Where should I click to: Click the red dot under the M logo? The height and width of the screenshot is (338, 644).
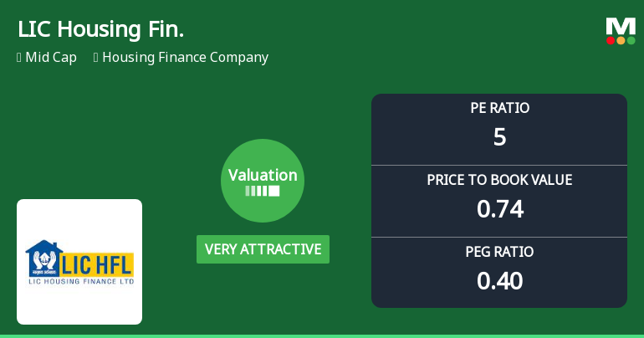pos(611,40)
